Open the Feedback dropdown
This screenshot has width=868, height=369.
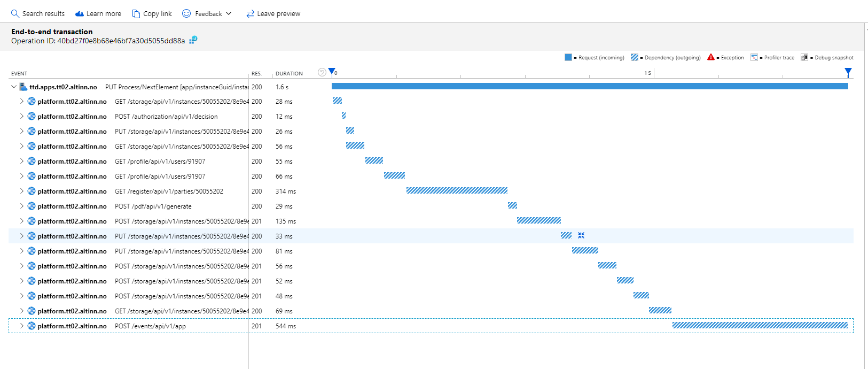point(207,13)
